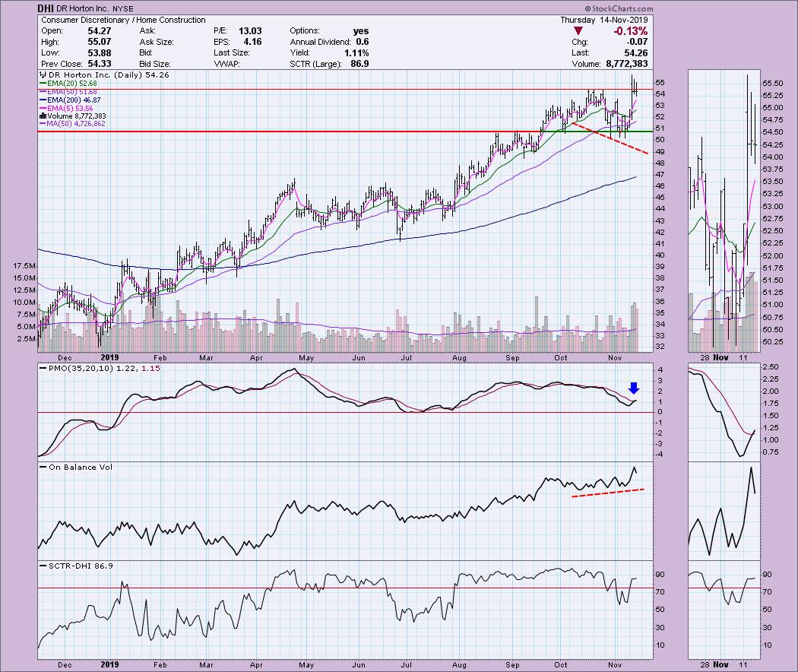Click the Low value 53.88
This screenshot has width=798, height=672.
point(100,53)
